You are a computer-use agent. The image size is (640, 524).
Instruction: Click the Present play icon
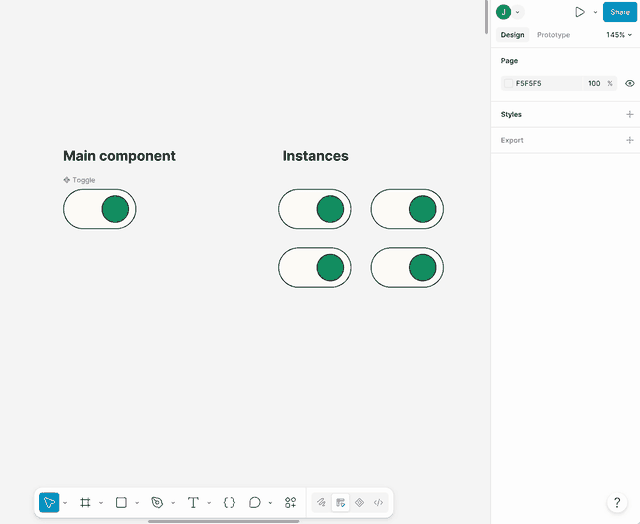point(580,12)
